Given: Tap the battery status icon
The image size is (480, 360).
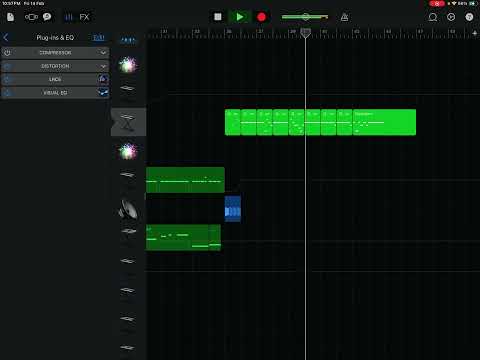Looking at the screenshot, I should coord(473,3).
